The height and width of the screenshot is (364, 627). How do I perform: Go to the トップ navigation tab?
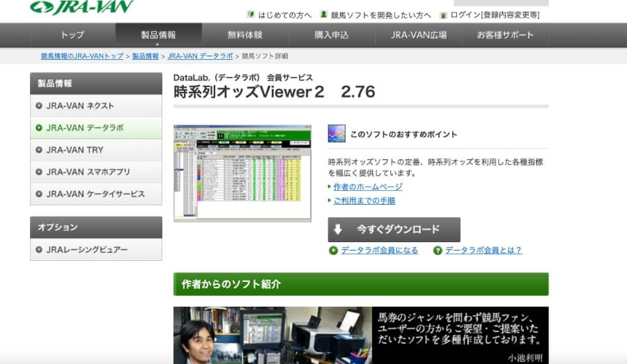click(72, 35)
